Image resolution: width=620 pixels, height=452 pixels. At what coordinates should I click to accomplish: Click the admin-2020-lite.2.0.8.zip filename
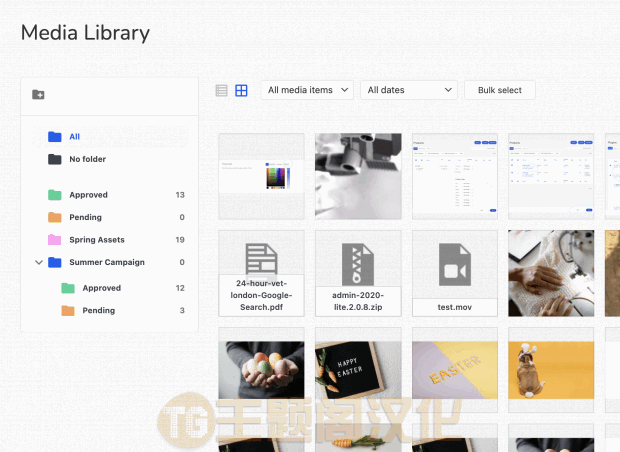tap(358, 301)
